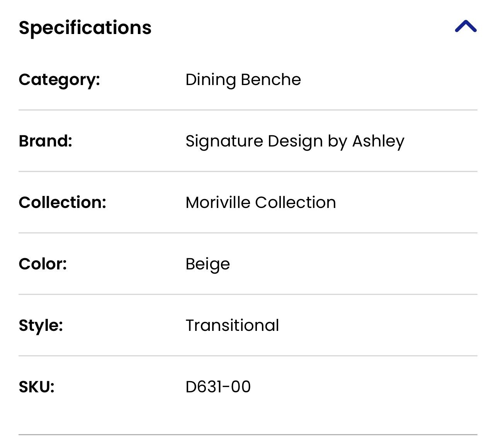The width and height of the screenshot is (496, 448).
Task: Open the Signature Design by Ashley brand
Action: 295,141
